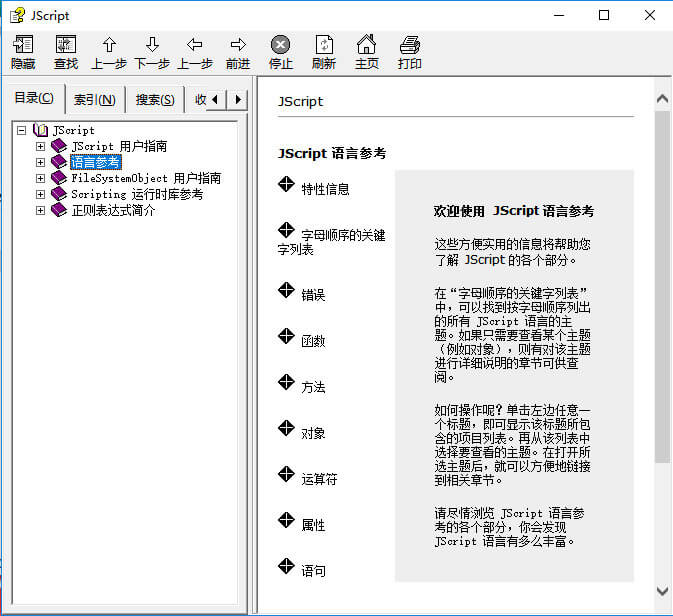Click the diamond bullet icon beside 错误
This screenshot has height=616, width=673.
pos(286,290)
